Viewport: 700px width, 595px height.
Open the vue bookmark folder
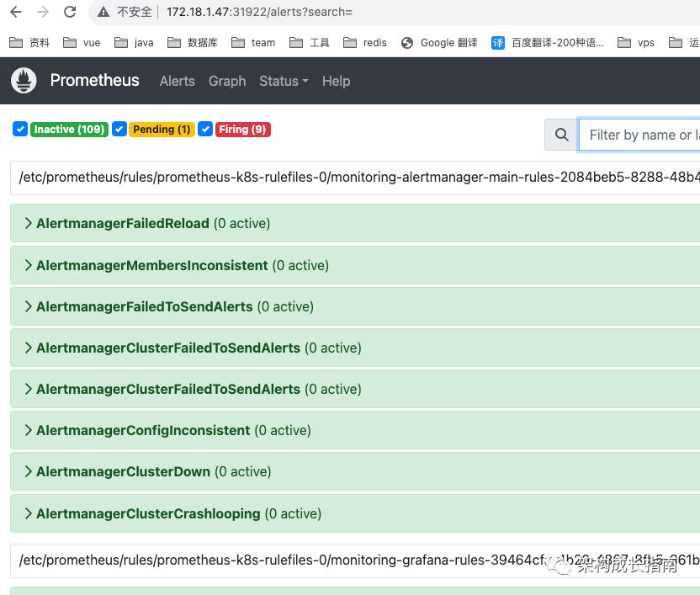pyautogui.click(x=82, y=42)
